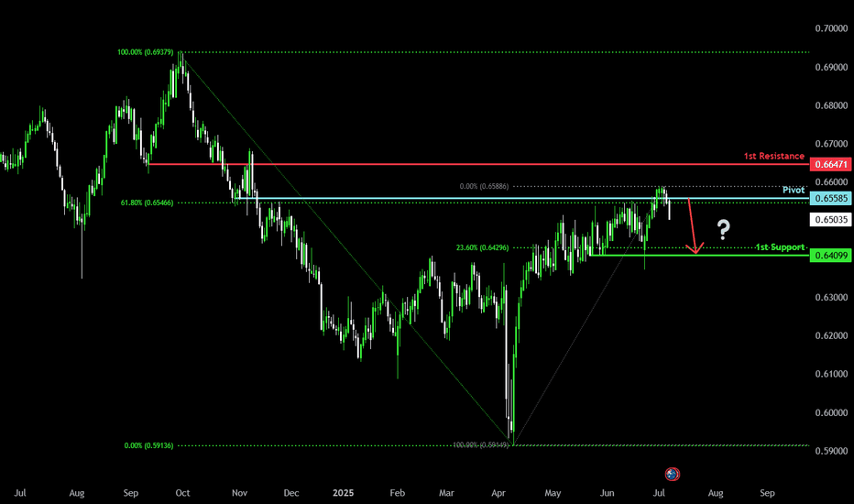
Task: Click the 0.62000 price axis value
Action: pos(831,335)
